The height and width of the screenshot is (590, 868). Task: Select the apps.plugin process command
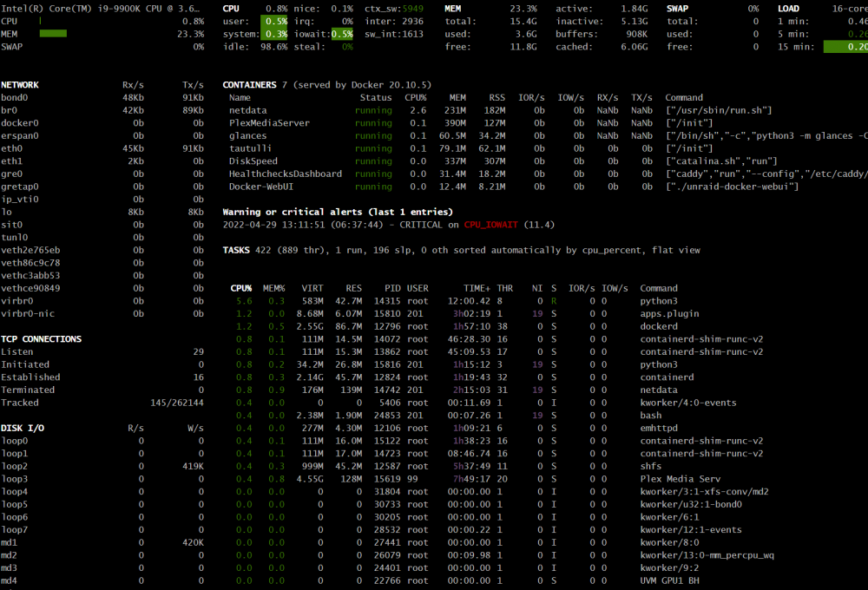pos(669,313)
